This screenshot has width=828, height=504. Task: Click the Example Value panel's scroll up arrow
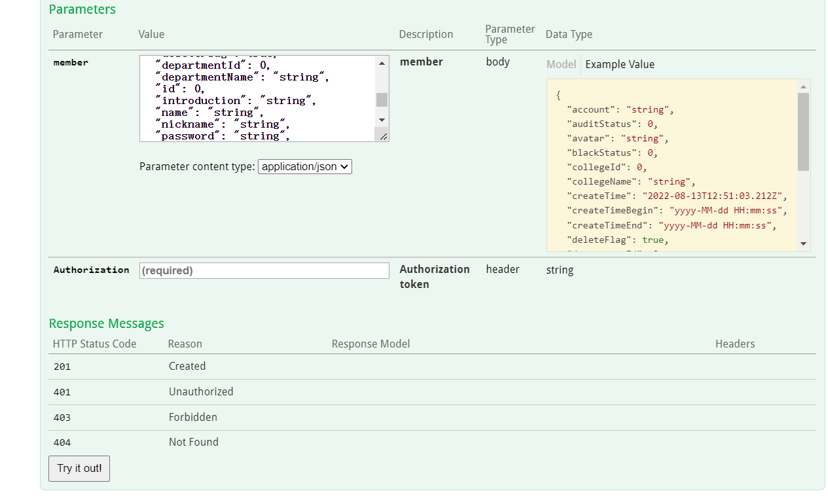[x=803, y=86]
